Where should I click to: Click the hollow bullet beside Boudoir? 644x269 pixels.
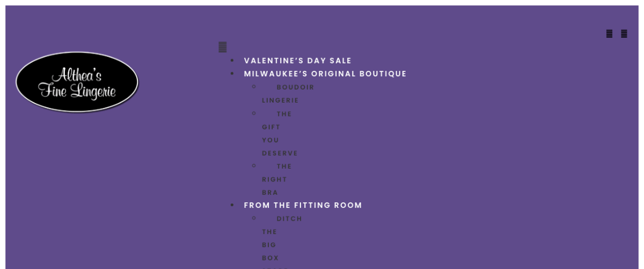254,86
